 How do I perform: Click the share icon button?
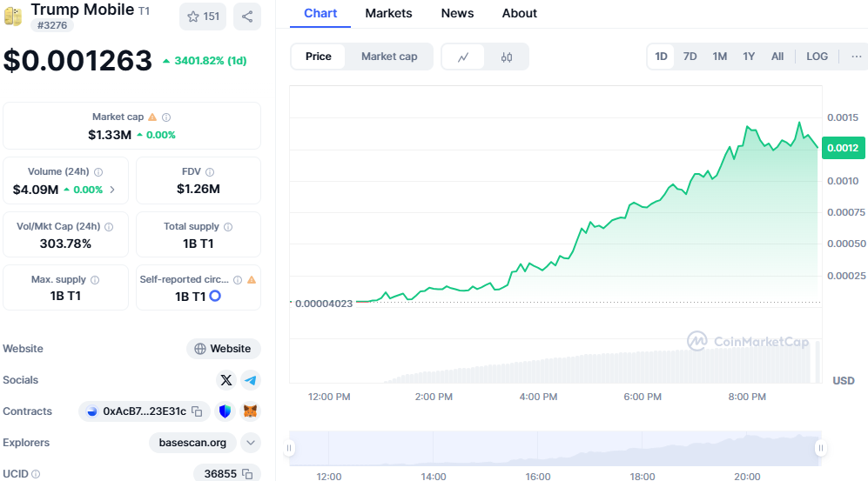(x=247, y=17)
